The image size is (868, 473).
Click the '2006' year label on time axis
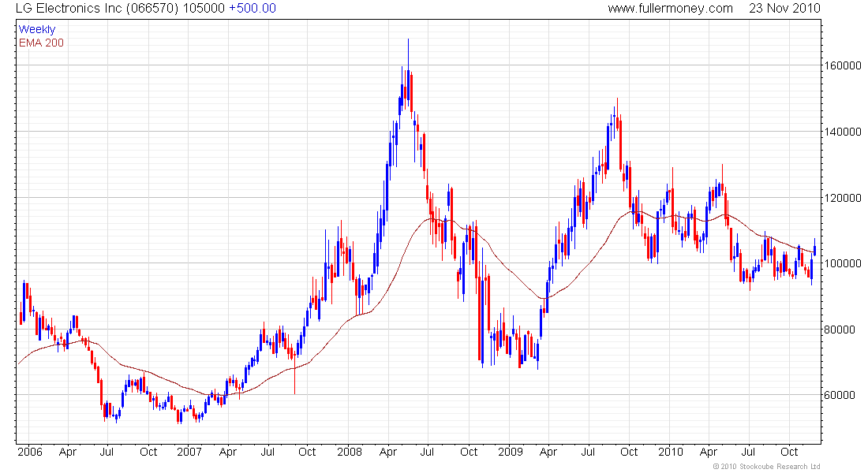pos(30,452)
